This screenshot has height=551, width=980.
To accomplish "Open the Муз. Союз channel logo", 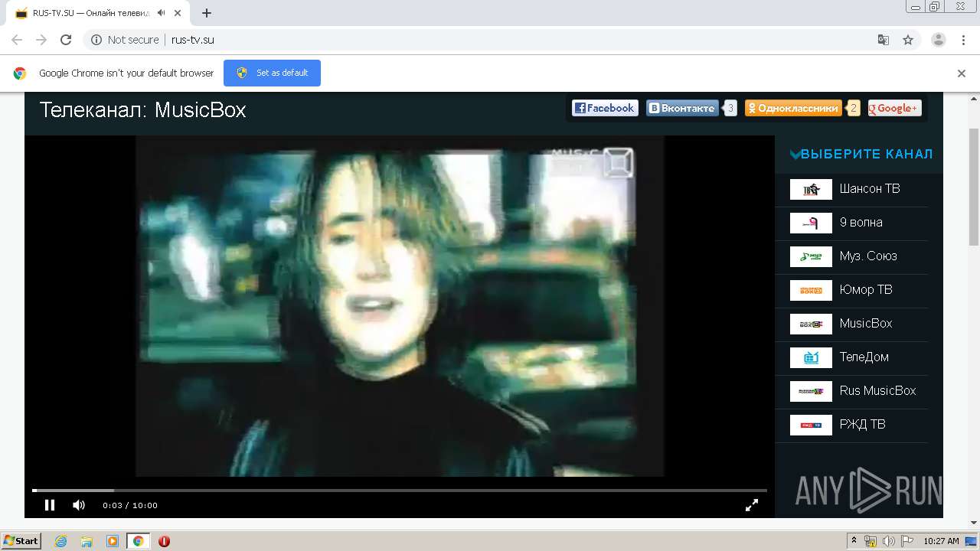I will click(x=811, y=256).
